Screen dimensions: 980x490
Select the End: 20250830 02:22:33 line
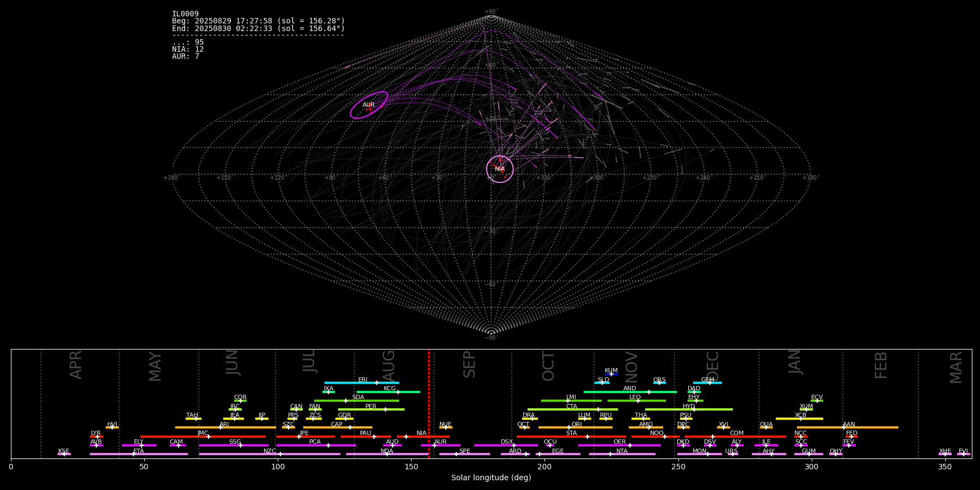pyautogui.click(x=259, y=28)
